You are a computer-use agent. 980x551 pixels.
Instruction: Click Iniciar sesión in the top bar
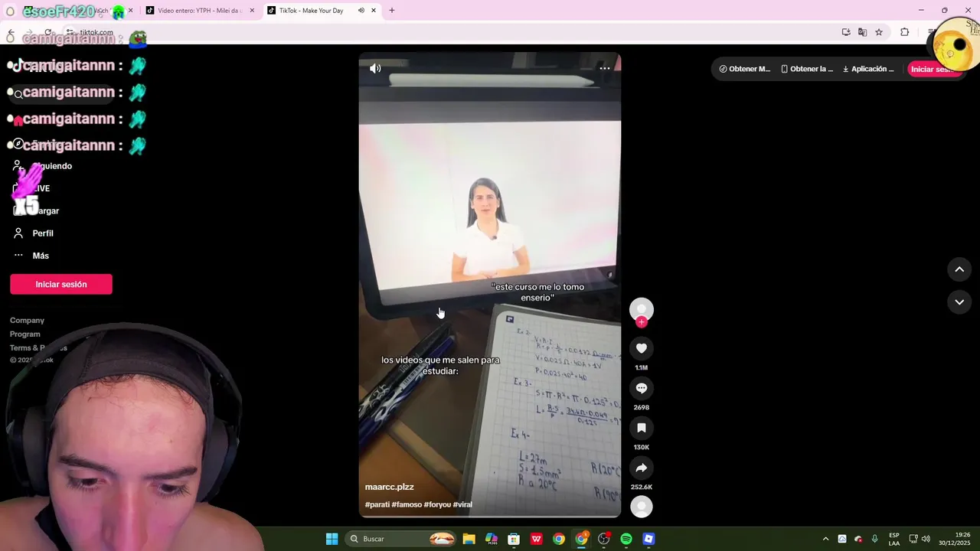click(934, 69)
